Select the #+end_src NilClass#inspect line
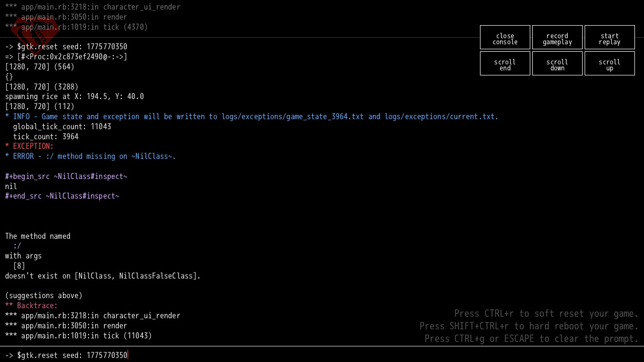This screenshot has height=362, width=644. point(62,196)
